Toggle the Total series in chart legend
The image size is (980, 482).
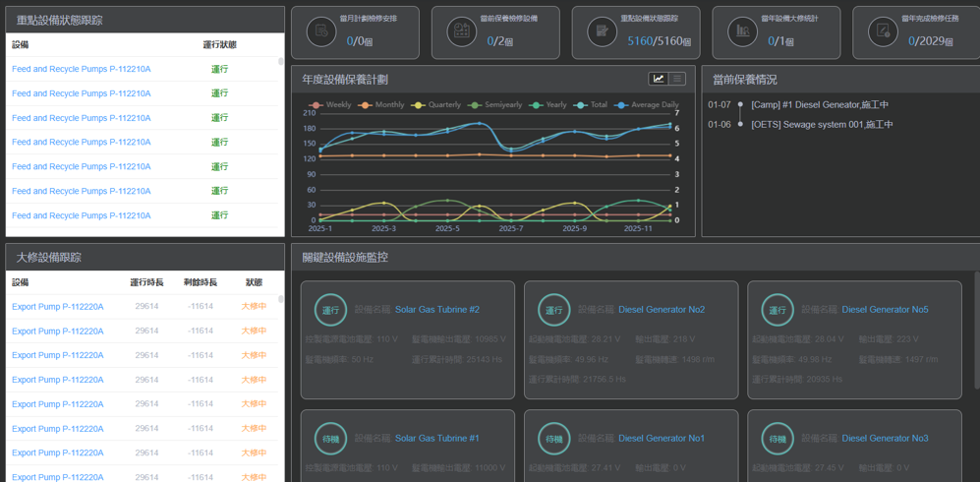[x=591, y=105]
